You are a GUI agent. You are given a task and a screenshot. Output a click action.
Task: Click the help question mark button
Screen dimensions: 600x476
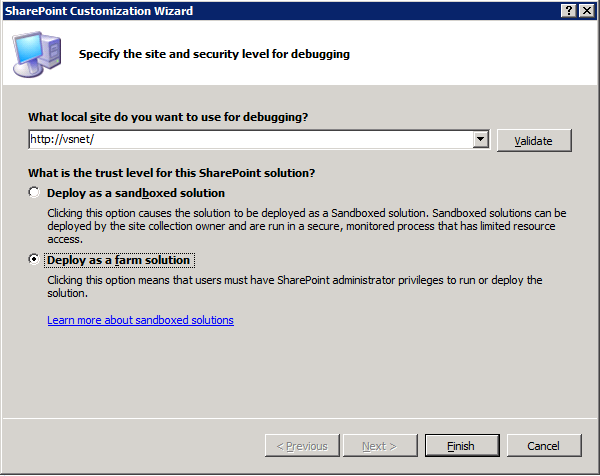coord(569,11)
